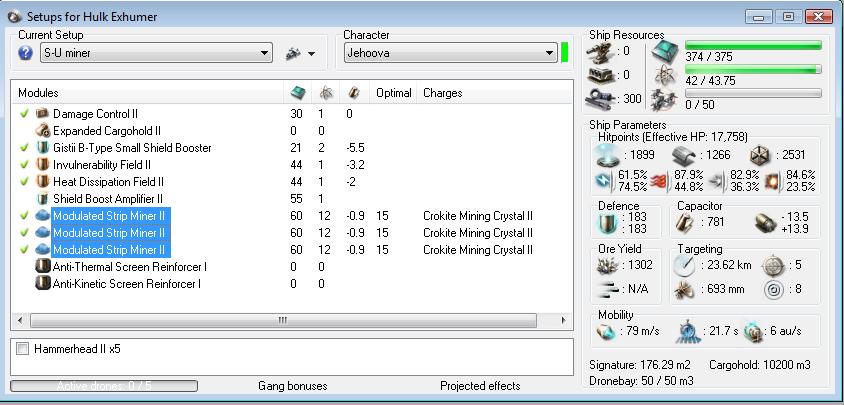This screenshot has width=844, height=405.
Task: Click the drone bandwidth bar 0 / 50
Action: coord(753,93)
